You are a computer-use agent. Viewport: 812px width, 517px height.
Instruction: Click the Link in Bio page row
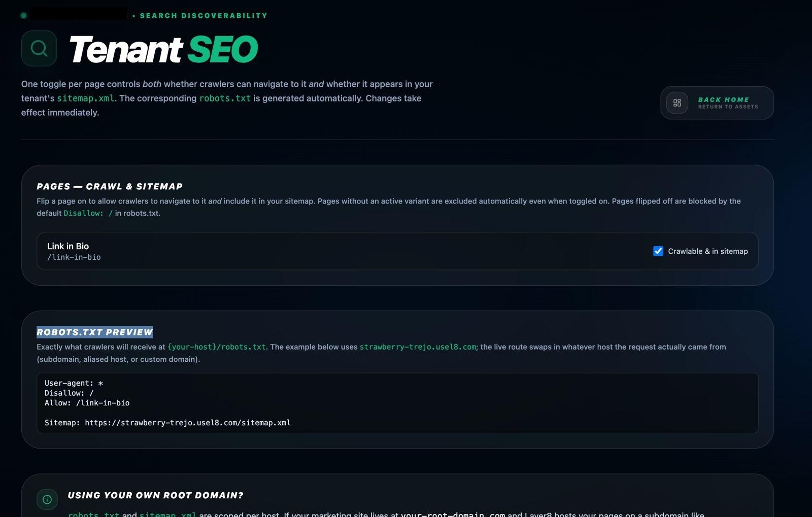(397, 251)
